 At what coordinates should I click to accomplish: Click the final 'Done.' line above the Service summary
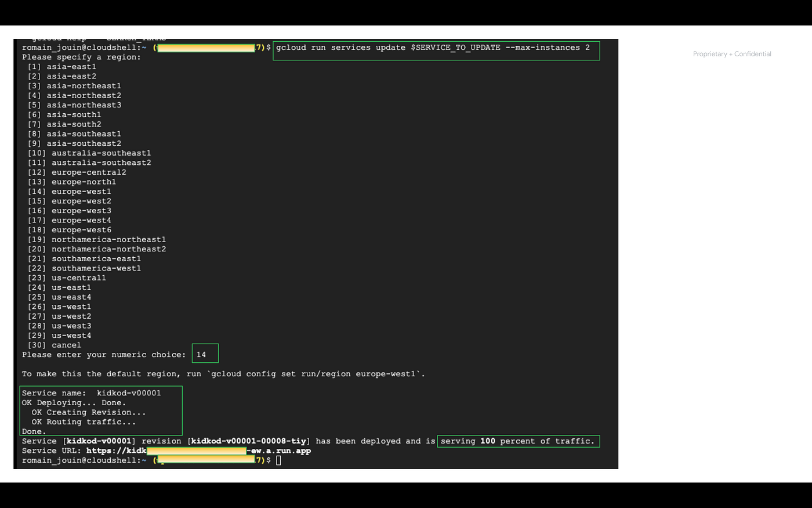[x=34, y=431]
